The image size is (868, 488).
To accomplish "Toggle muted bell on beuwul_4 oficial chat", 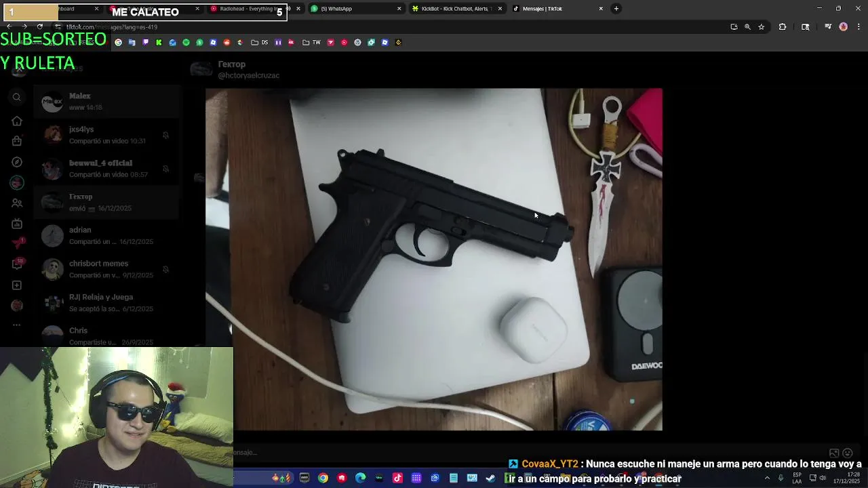I will pyautogui.click(x=165, y=169).
